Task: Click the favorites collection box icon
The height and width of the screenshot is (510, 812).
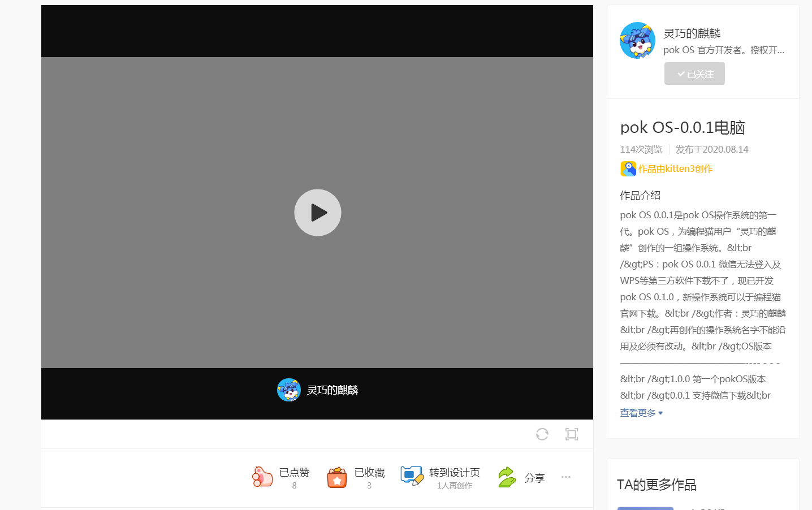Action: tap(337, 477)
